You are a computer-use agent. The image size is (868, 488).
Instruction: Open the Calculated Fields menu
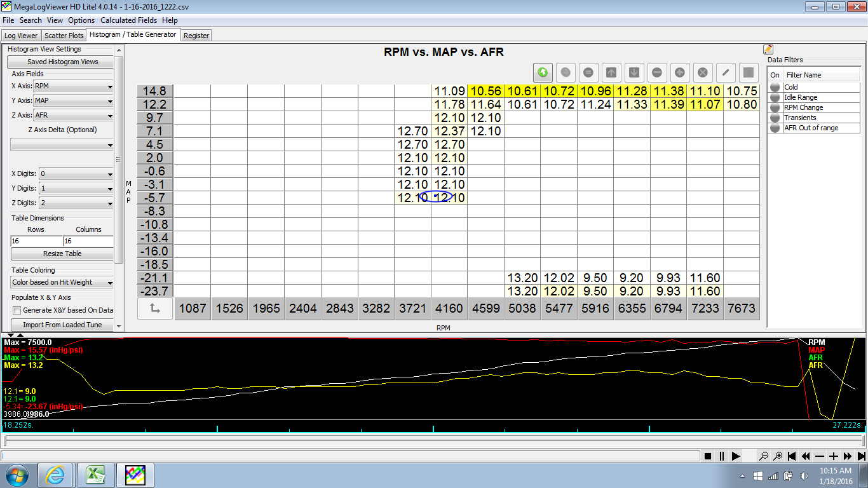click(x=128, y=20)
